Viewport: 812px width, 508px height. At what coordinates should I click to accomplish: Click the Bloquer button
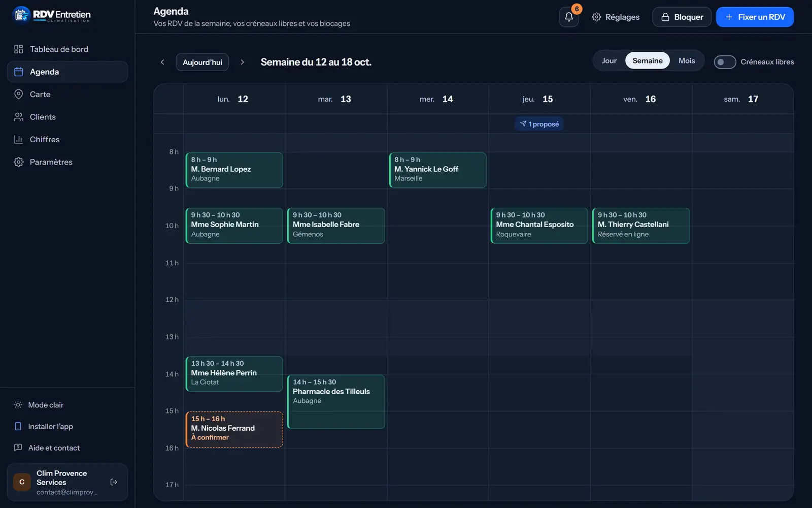(x=682, y=17)
